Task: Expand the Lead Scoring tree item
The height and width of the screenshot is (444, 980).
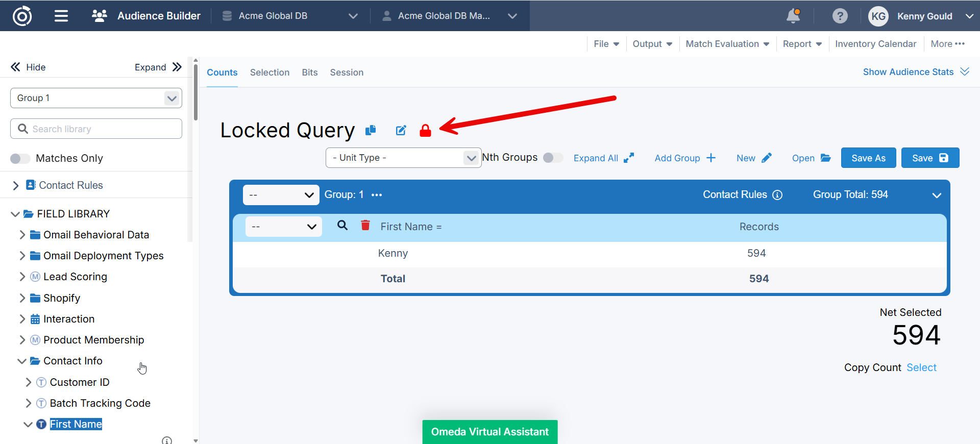Action: [x=22, y=277]
